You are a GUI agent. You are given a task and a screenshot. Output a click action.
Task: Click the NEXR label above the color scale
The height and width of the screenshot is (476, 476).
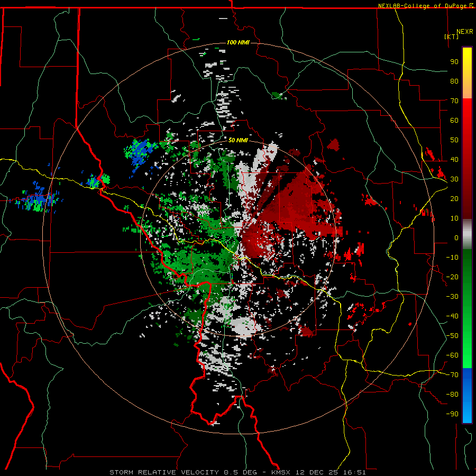tap(465, 32)
